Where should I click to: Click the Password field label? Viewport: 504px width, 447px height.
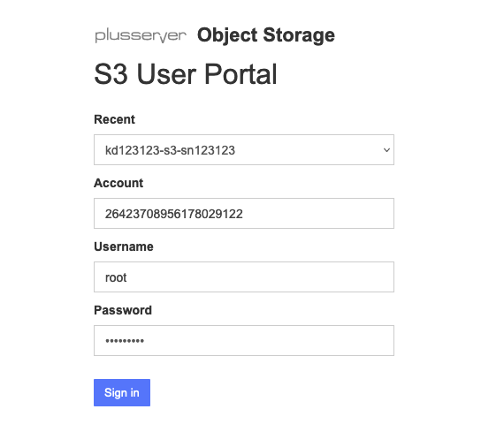123,310
